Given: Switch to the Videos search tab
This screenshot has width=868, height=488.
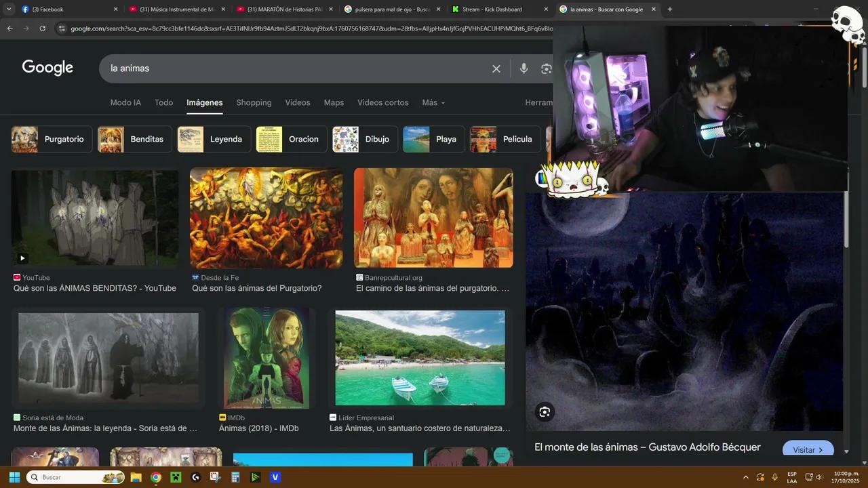Looking at the screenshot, I should (297, 103).
